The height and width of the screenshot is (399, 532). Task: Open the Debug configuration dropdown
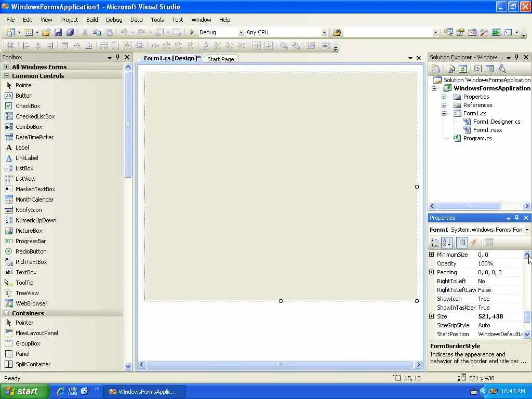241,32
